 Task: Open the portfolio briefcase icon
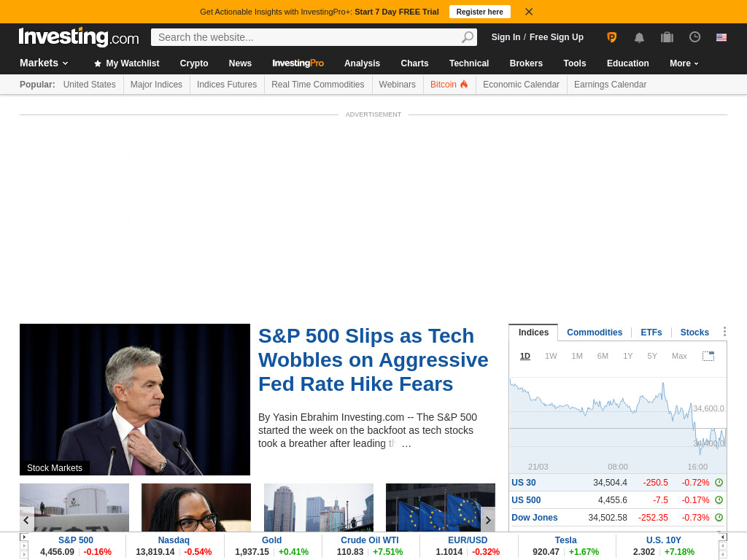pyautogui.click(x=667, y=37)
